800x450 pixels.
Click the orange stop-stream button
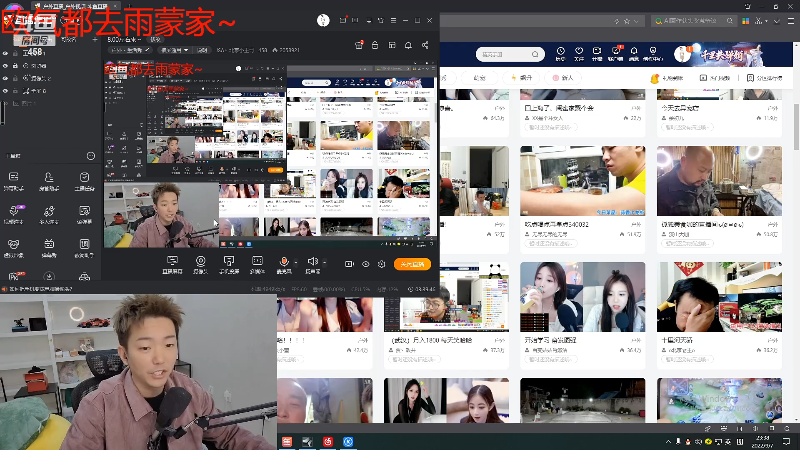pos(412,264)
